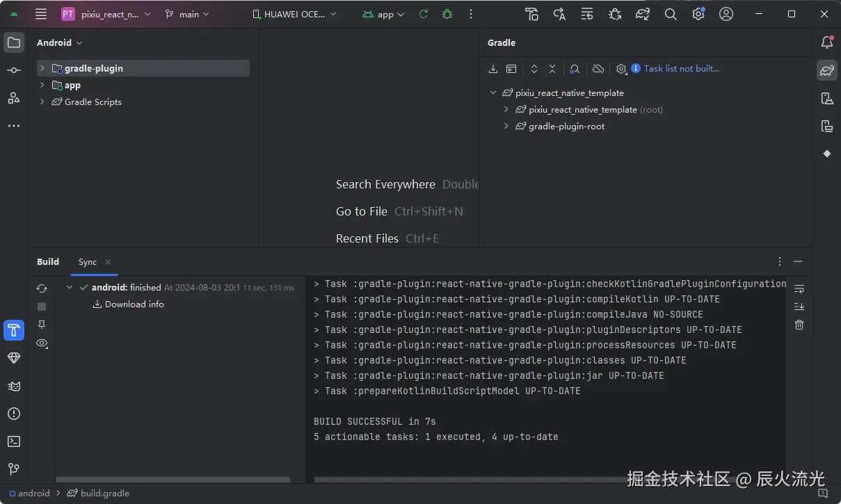The height and width of the screenshot is (504, 841).
Task: Collapse pixiu_react_native_template Gradle node
Action: [x=493, y=92]
